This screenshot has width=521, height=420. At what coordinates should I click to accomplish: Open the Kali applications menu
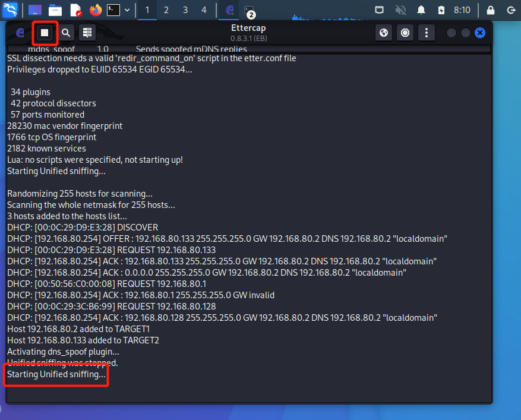(x=10, y=10)
